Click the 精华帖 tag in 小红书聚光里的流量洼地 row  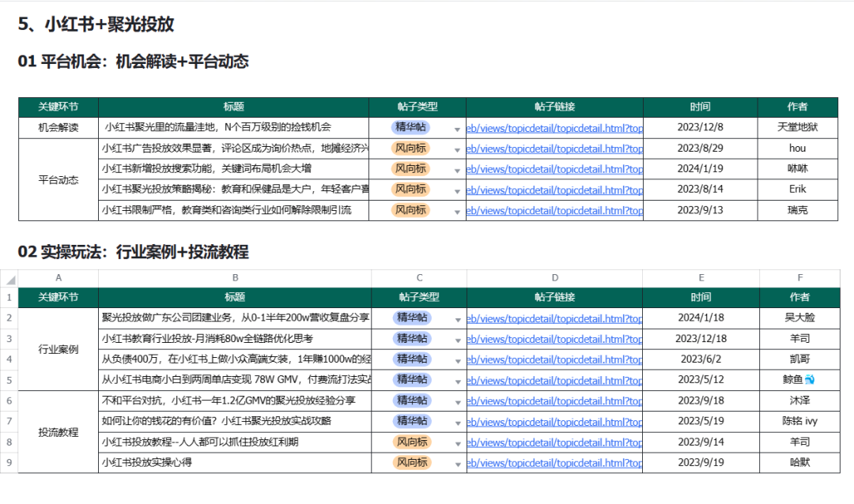410,127
